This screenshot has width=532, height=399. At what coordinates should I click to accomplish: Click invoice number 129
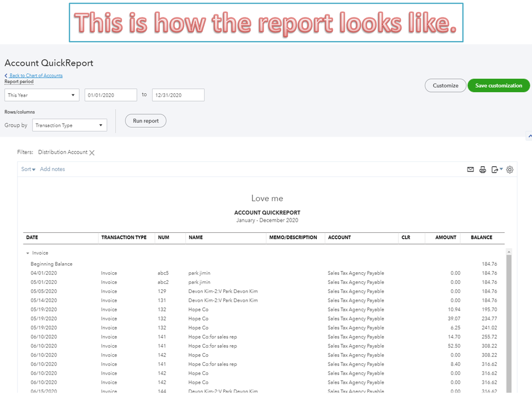pyautogui.click(x=162, y=291)
